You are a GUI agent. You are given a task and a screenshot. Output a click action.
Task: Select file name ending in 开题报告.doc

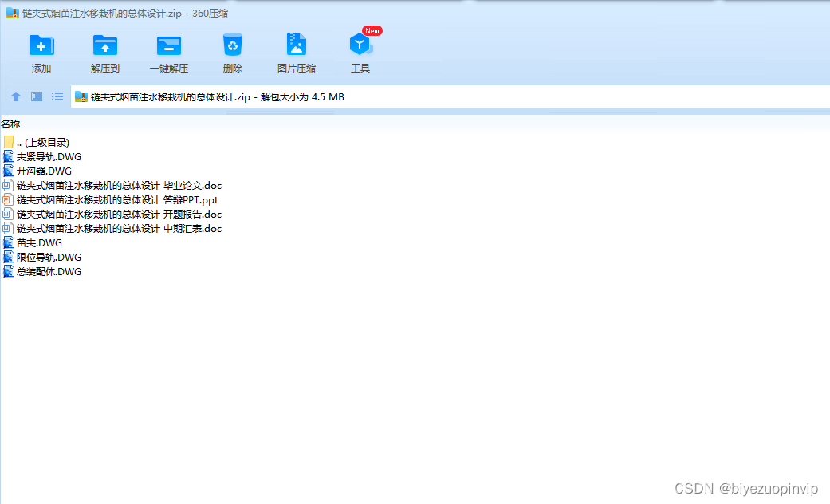click(x=119, y=214)
